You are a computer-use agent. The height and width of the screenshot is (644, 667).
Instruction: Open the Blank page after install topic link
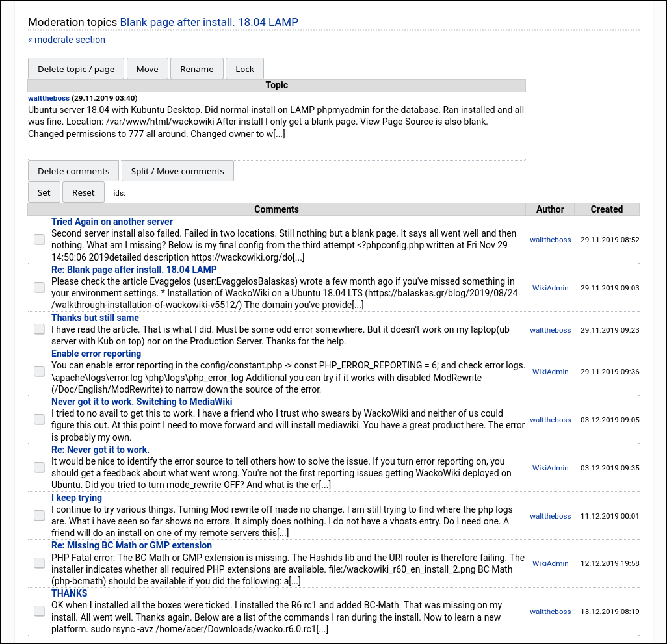coord(209,22)
